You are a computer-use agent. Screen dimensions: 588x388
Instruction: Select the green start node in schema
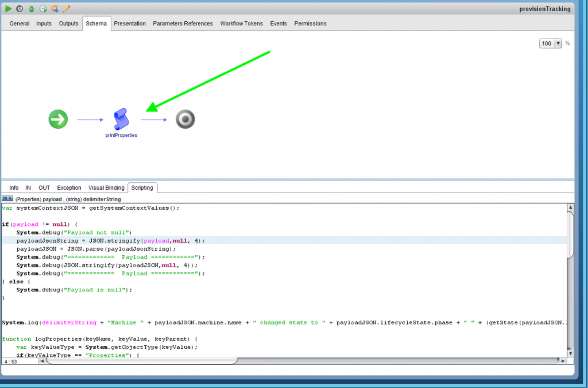pos(58,120)
